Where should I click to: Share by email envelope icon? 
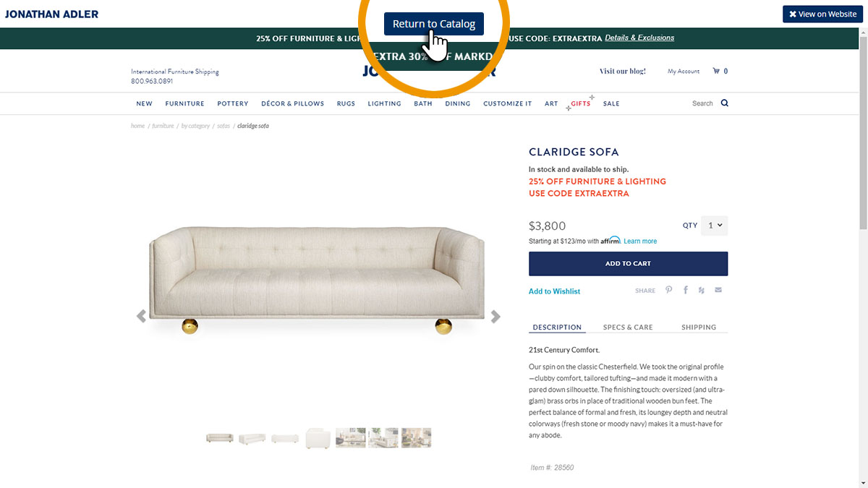click(718, 290)
